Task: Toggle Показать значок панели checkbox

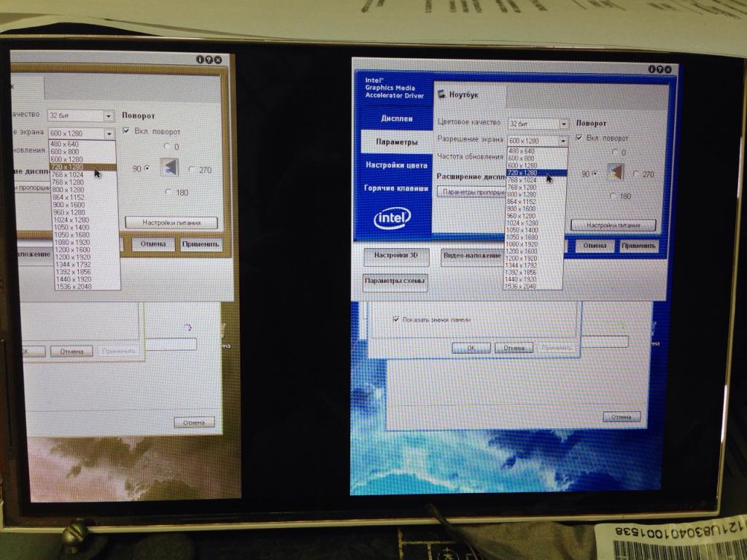Action: pyautogui.click(x=396, y=319)
